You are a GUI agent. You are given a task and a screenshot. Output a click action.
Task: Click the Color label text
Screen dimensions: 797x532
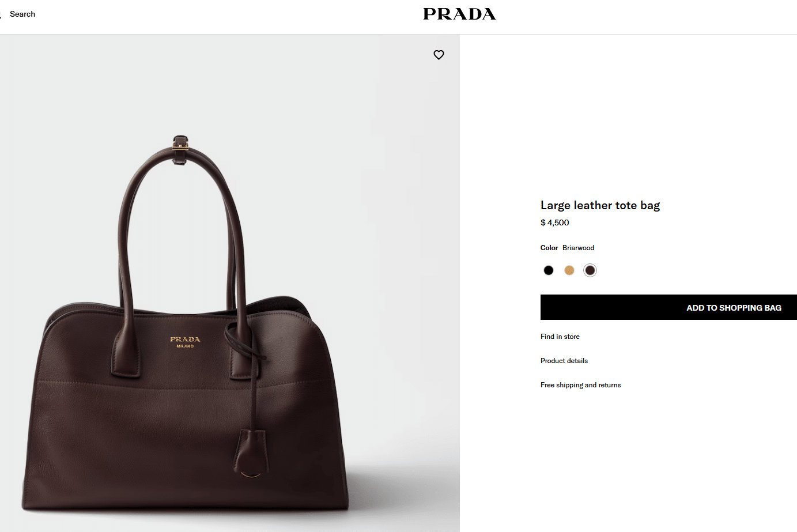tap(549, 248)
